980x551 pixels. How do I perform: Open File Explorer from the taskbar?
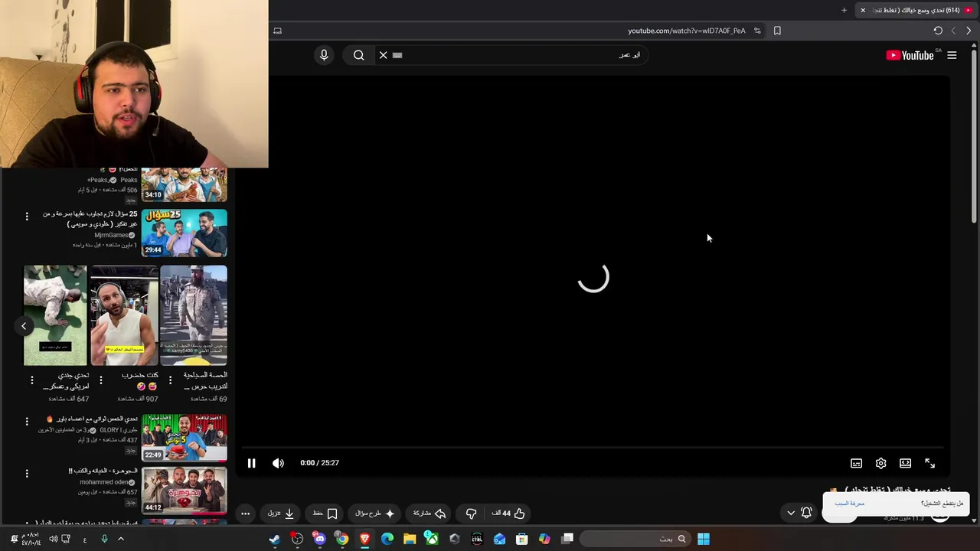[410, 539]
